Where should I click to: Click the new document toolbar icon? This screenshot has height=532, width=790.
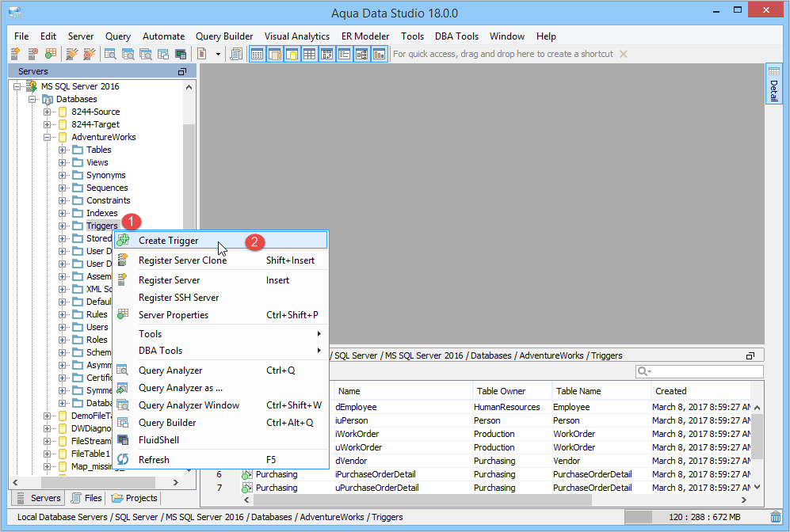tap(202, 54)
